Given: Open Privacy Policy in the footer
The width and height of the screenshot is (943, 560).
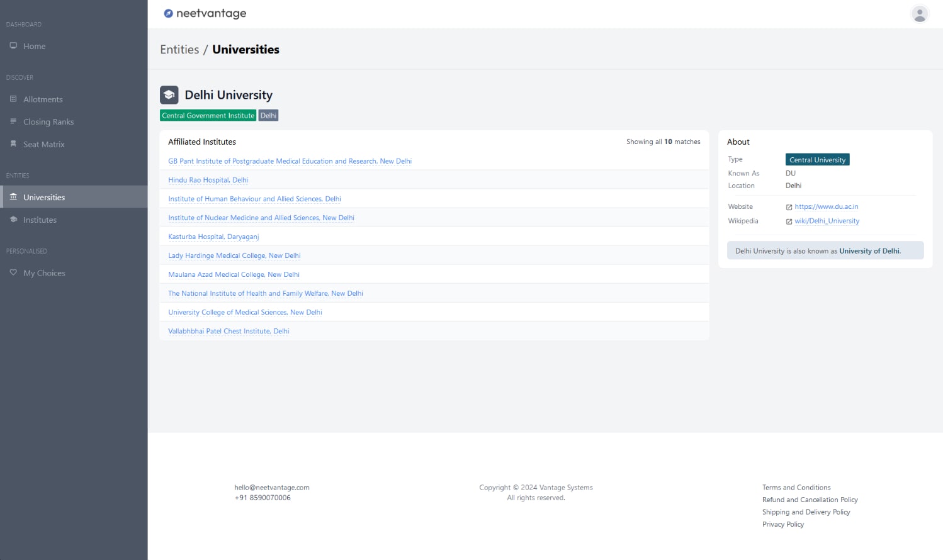Looking at the screenshot, I should pyautogui.click(x=783, y=524).
